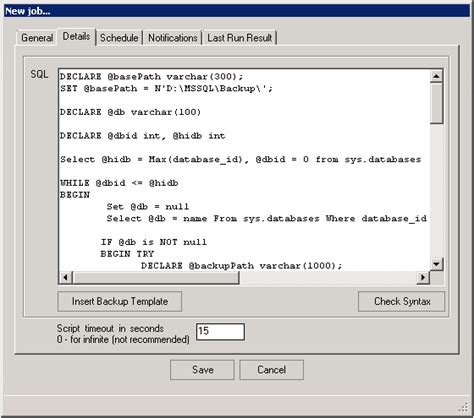Viewport: 474px width, 418px height.
Task: Click the 'Select @db = name From sys.databases' line
Action: point(267,218)
